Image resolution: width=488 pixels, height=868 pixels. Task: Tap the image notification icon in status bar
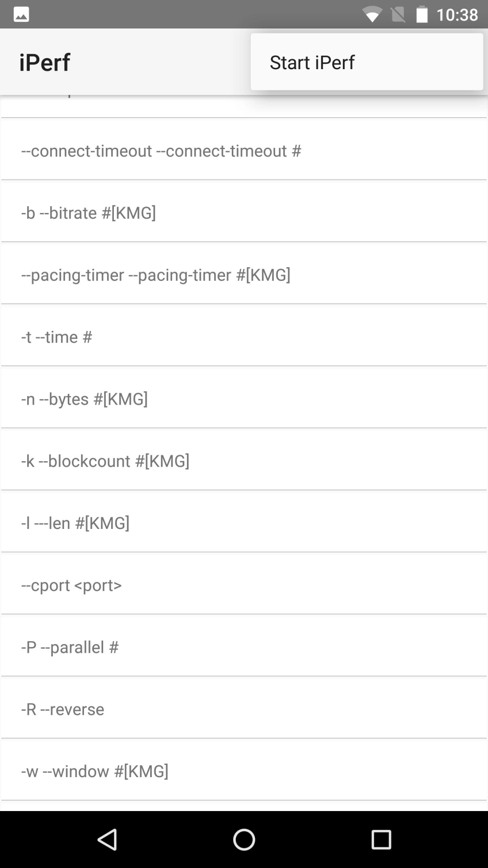click(21, 14)
